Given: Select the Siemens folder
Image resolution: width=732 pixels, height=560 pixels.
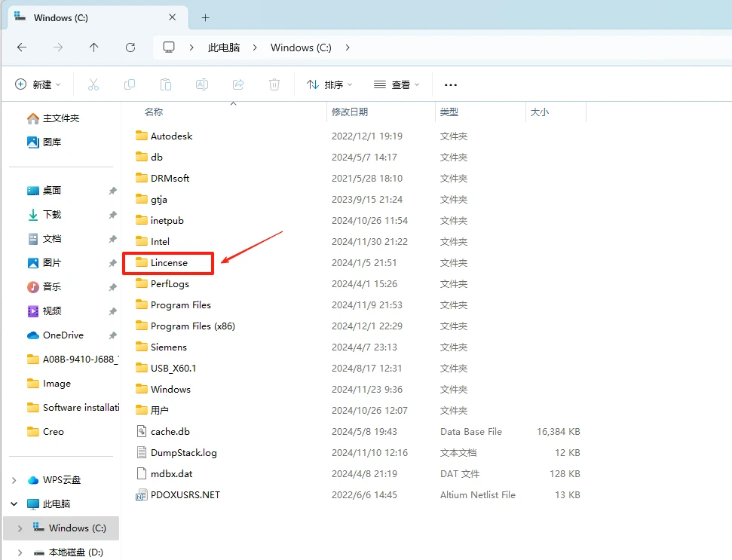Looking at the screenshot, I should [x=161, y=347].
